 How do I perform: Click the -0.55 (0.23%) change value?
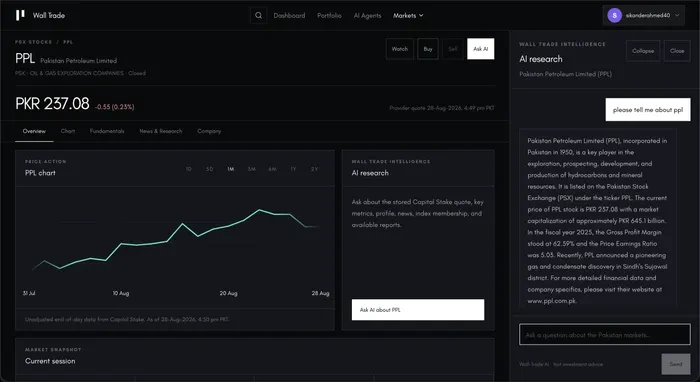[x=114, y=107]
